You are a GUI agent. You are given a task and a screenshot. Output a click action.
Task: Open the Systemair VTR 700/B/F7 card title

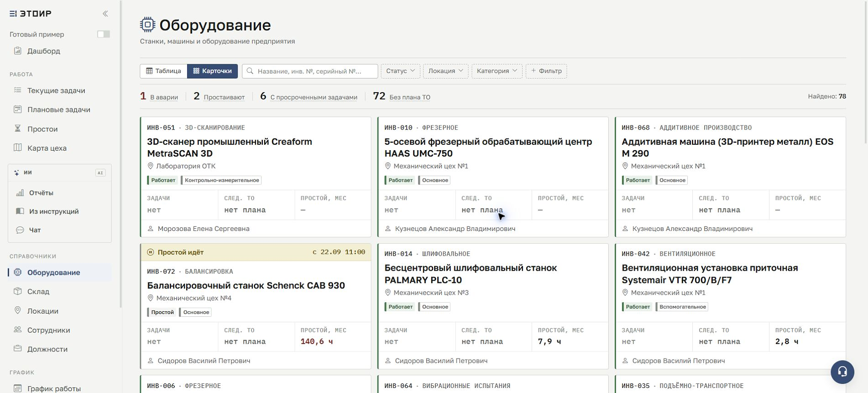click(710, 274)
